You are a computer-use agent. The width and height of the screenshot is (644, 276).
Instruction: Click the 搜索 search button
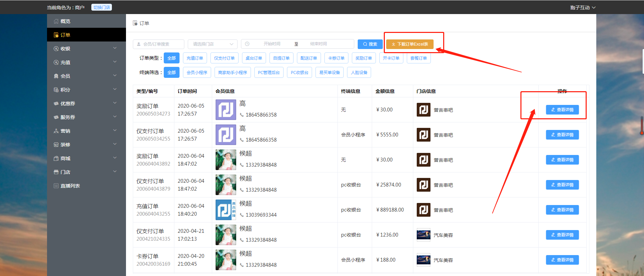(370, 44)
